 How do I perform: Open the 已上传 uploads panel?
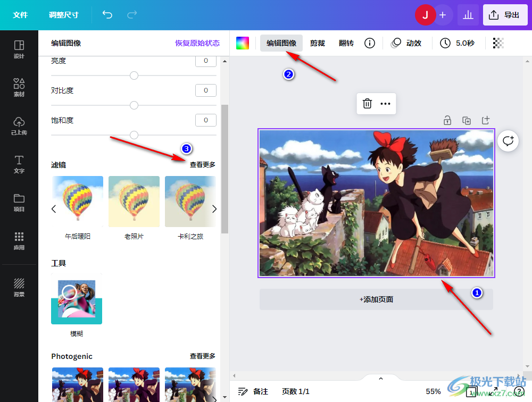(19, 126)
